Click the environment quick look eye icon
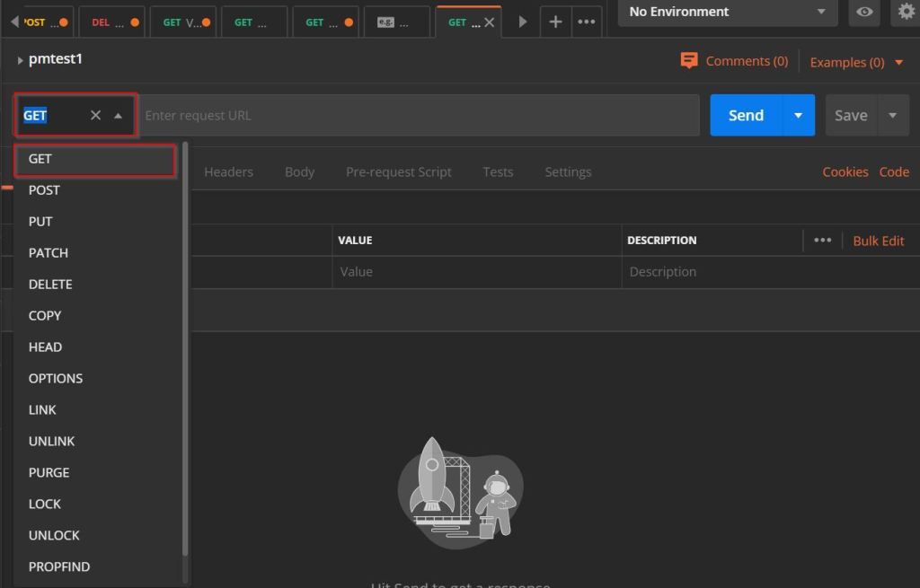The image size is (920, 588). pyautogui.click(x=864, y=12)
